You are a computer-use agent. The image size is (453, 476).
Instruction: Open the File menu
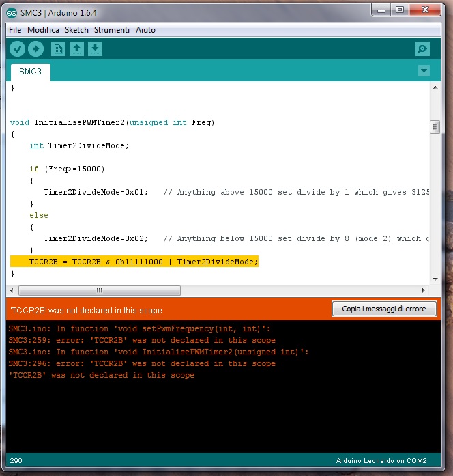click(x=15, y=30)
